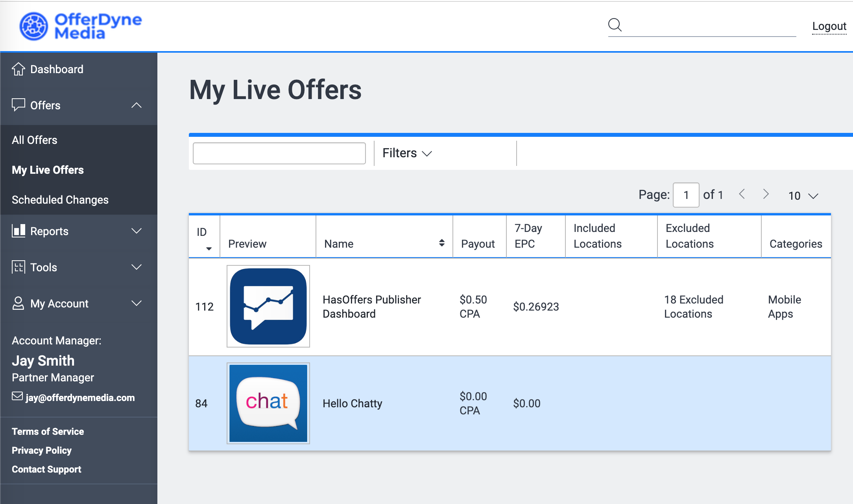Open Hello Chatty offer
The image size is (853, 504).
click(x=353, y=403)
